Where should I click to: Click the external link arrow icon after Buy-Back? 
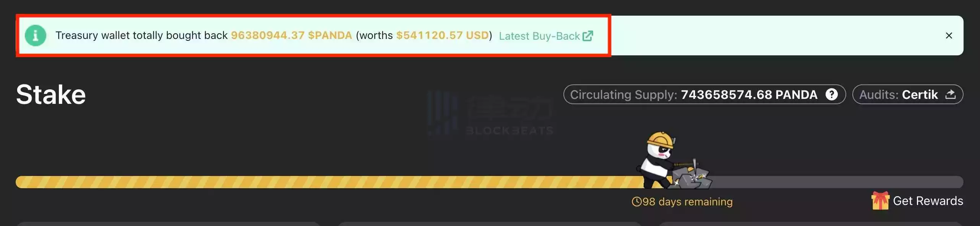[x=587, y=36]
